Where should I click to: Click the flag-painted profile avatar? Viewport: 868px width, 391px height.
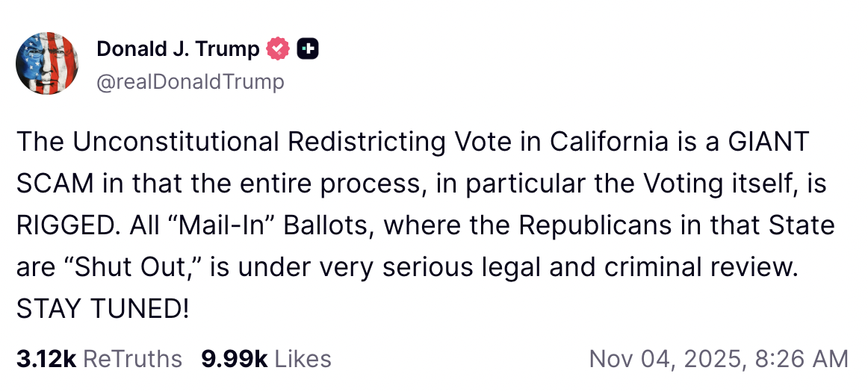click(x=49, y=63)
